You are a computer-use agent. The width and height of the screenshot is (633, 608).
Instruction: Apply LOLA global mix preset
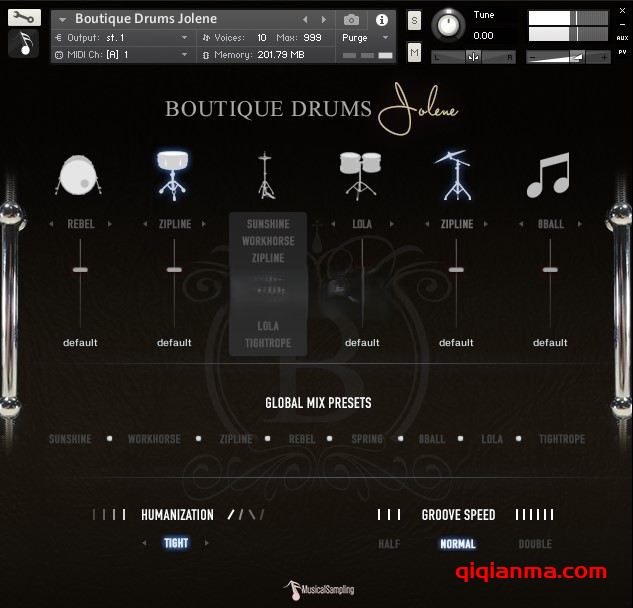492,439
